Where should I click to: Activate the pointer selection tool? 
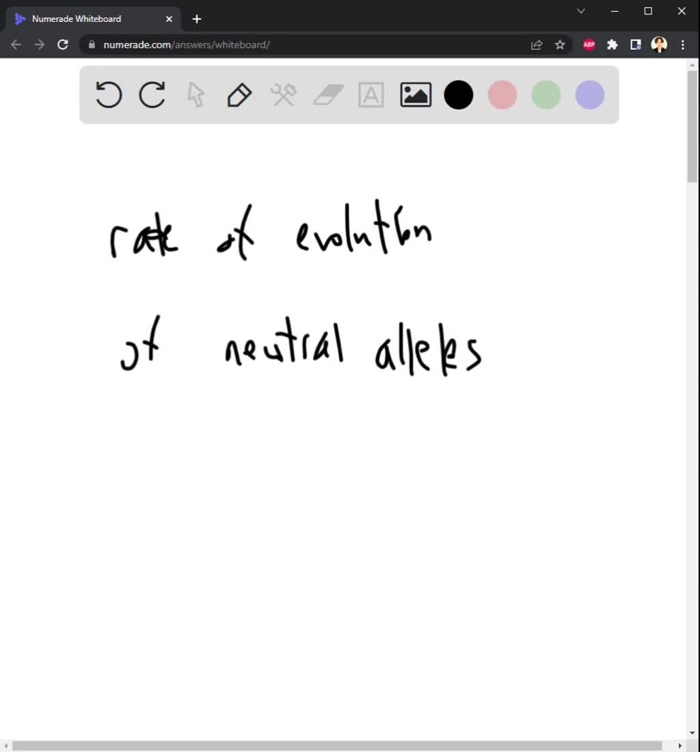coord(196,95)
